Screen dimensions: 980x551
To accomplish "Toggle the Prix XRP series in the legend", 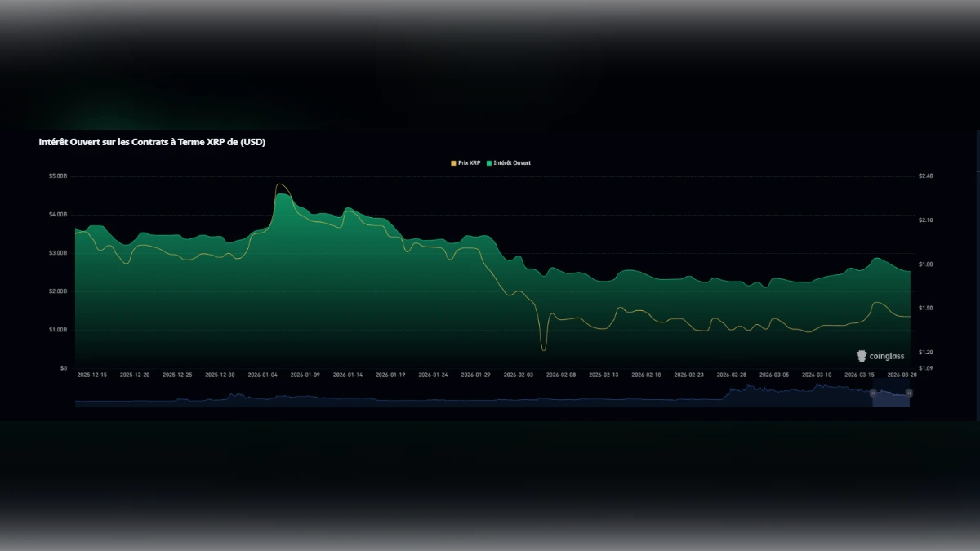I will tap(469, 162).
